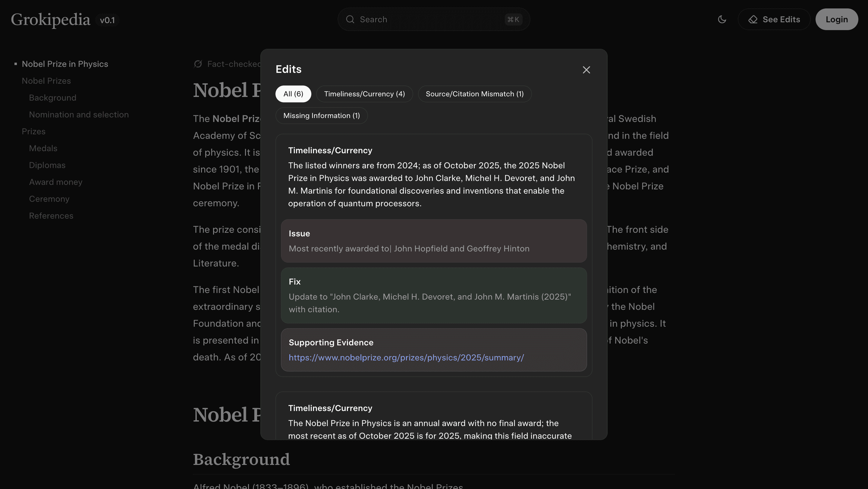Jump to Nobel Prizes section
The width and height of the screenshot is (868, 489).
tap(46, 81)
